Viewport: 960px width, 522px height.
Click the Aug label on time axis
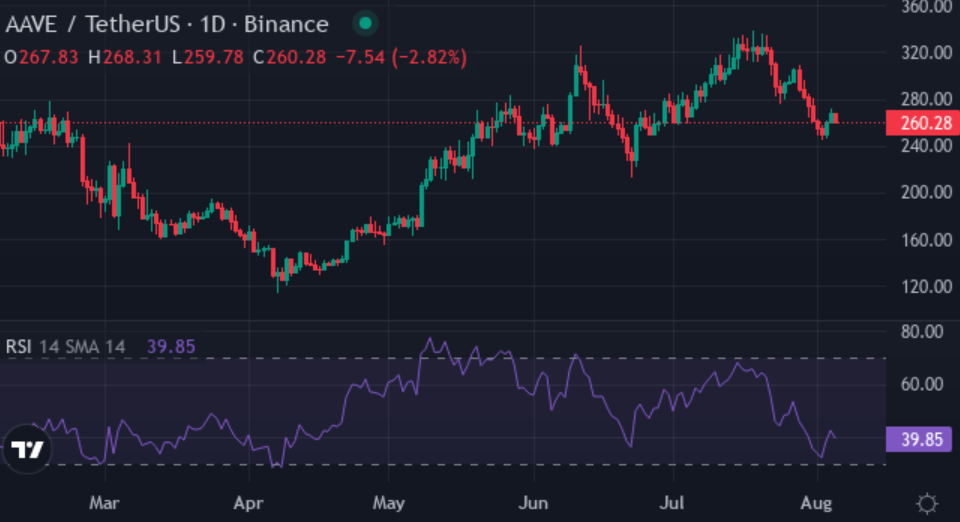(x=816, y=504)
